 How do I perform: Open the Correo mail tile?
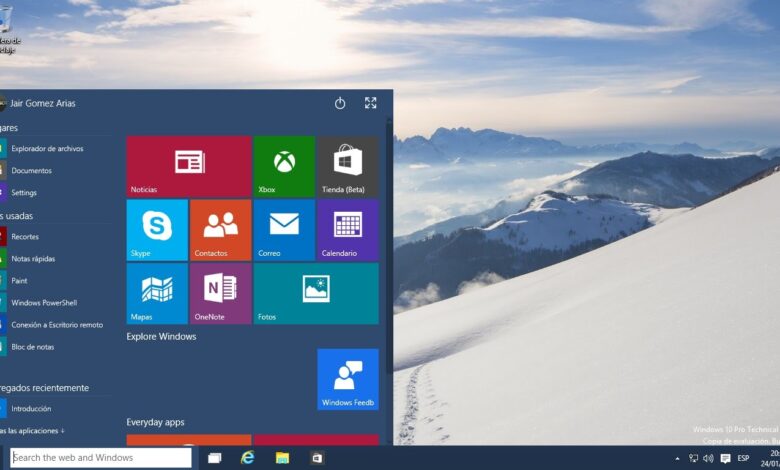click(284, 230)
